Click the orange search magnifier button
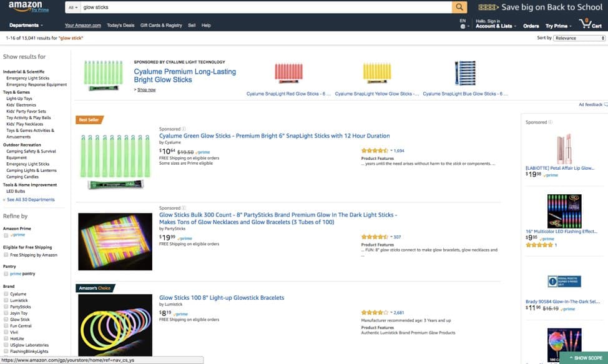608x364 pixels. click(459, 7)
